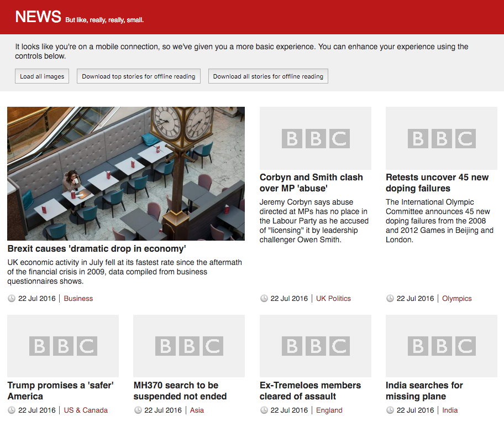Open BBC placeholder image for doping story
Viewport: 504px width, 421px height.
pyautogui.click(x=442, y=138)
